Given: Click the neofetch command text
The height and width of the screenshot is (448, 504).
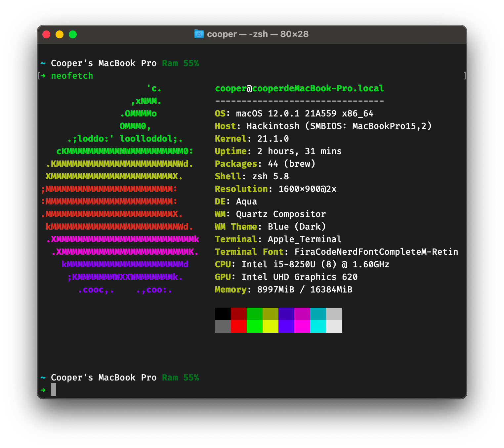Looking at the screenshot, I should [x=72, y=76].
